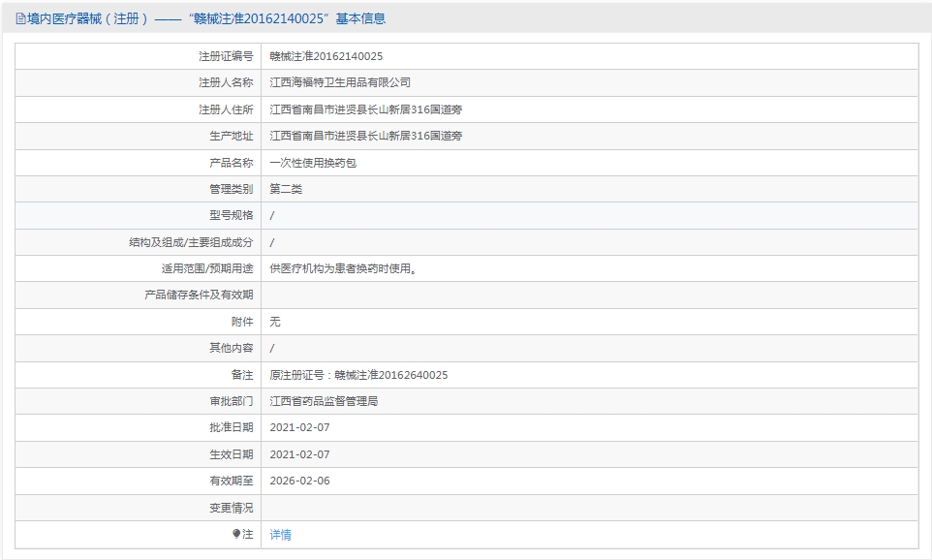Screen dimensions: 932x560
Task: Click the 结构及组成/主要组成成分 label
Action: (191, 242)
